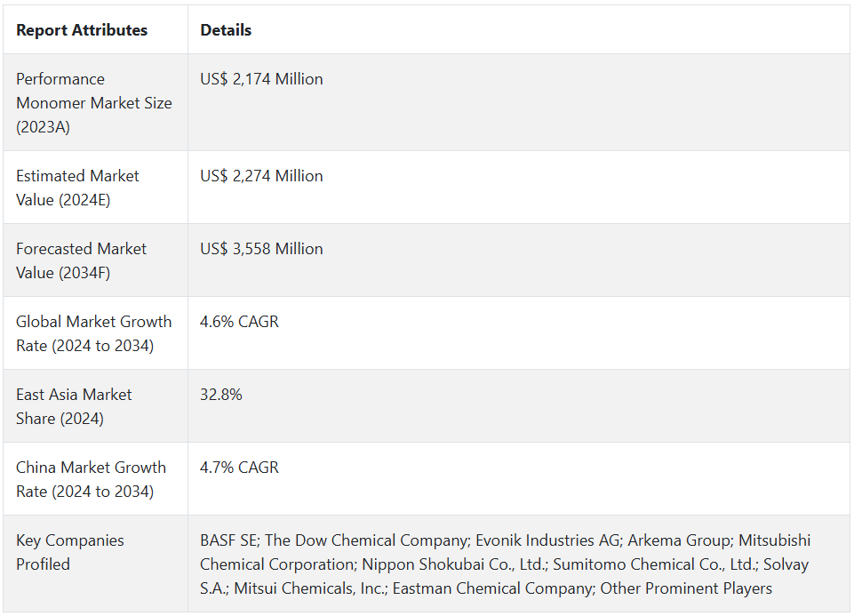Click the "US$ 2,274 Million" value

click(261, 176)
